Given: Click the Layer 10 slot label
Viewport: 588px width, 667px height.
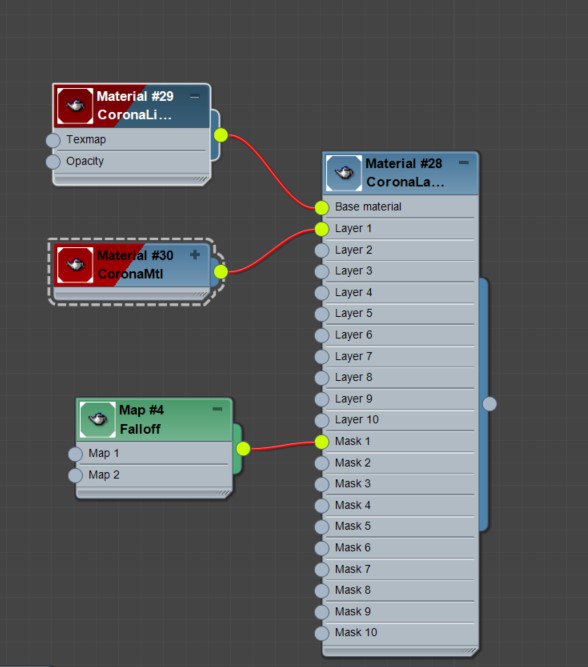Looking at the screenshot, I should coord(357,420).
